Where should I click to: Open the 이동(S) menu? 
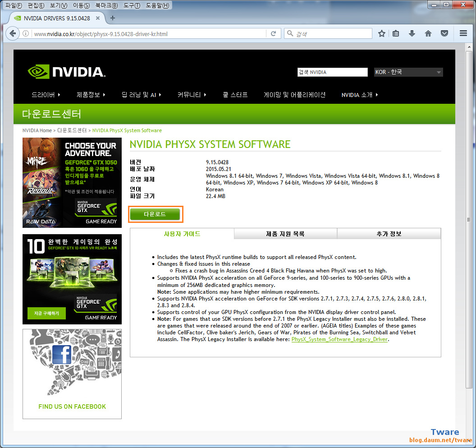(x=81, y=5)
